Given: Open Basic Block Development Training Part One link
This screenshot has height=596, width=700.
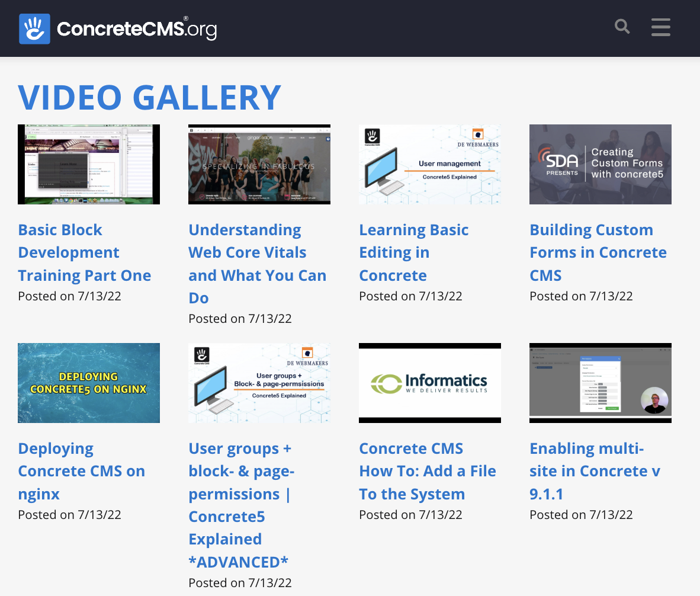Looking at the screenshot, I should click(84, 252).
